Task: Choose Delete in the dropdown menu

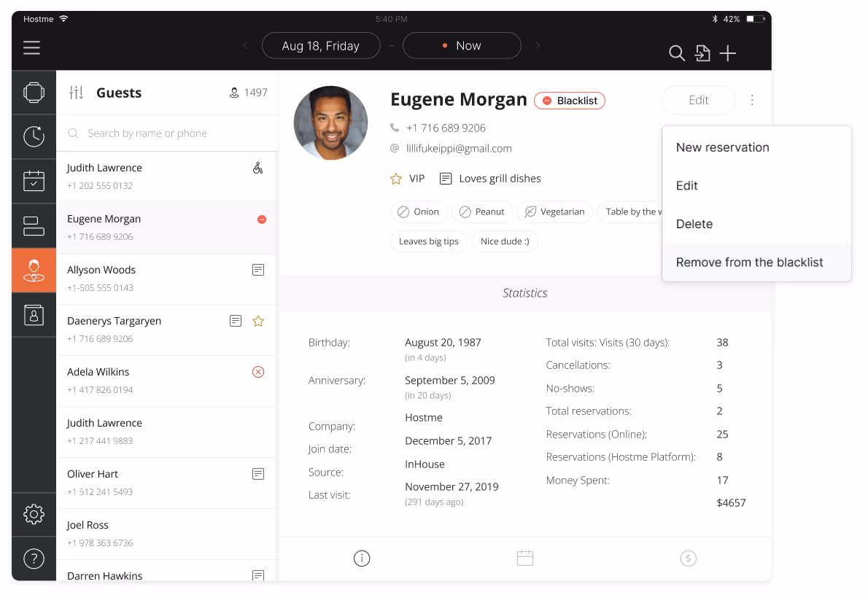Action: click(756, 224)
